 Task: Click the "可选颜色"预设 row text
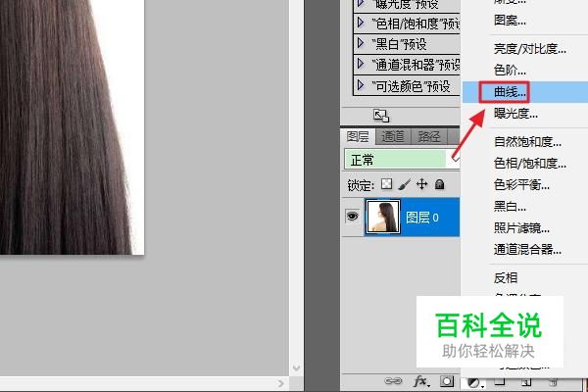tap(411, 86)
